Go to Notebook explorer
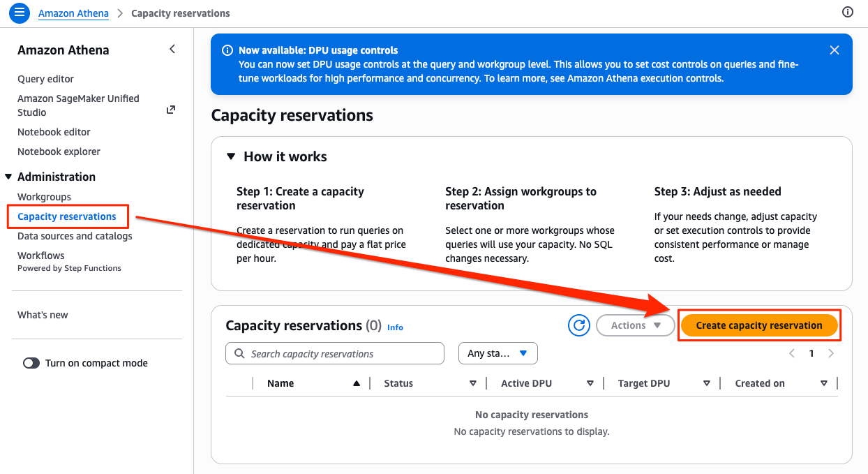The width and height of the screenshot is (868, 474). point(59,151)
